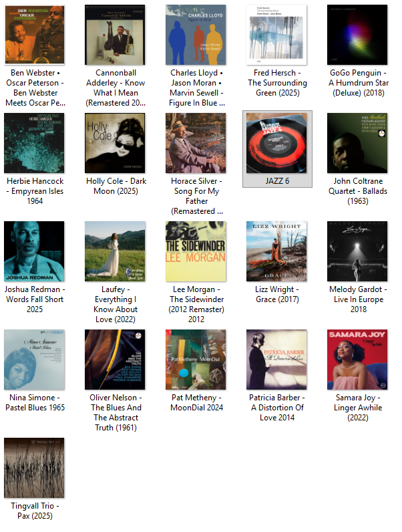
Task: Click Laufey Everything I Know About Love cover
Action: (x=115, y=251)
